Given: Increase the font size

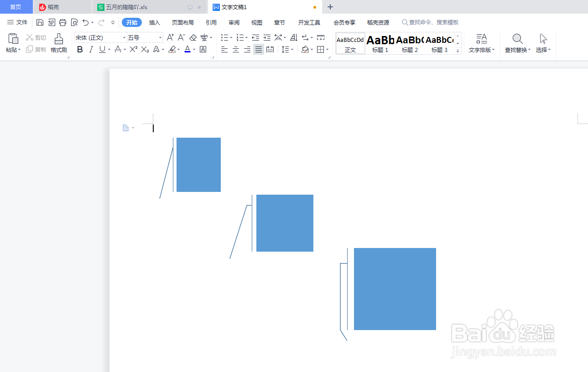Looking at the screenshot, I should (170, 37).
